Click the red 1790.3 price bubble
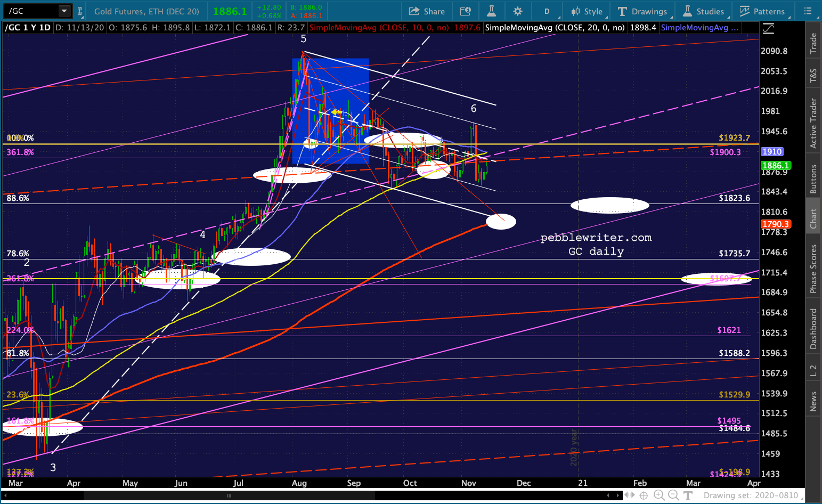Screen dimensions: 822x504 pyautogui.click(x=776, y=224)
